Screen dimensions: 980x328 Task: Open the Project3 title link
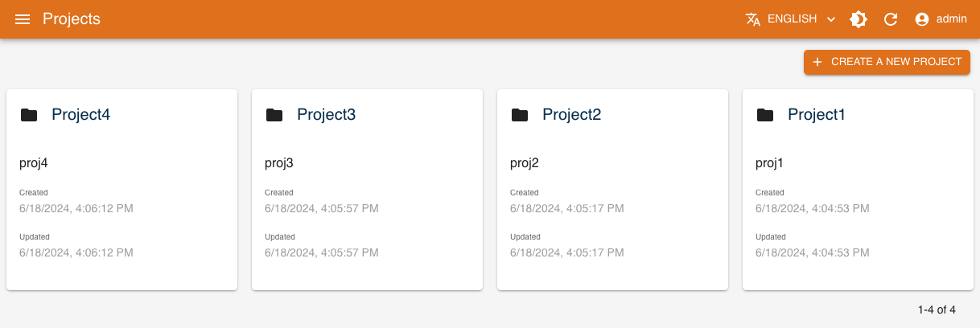(326, 114)
